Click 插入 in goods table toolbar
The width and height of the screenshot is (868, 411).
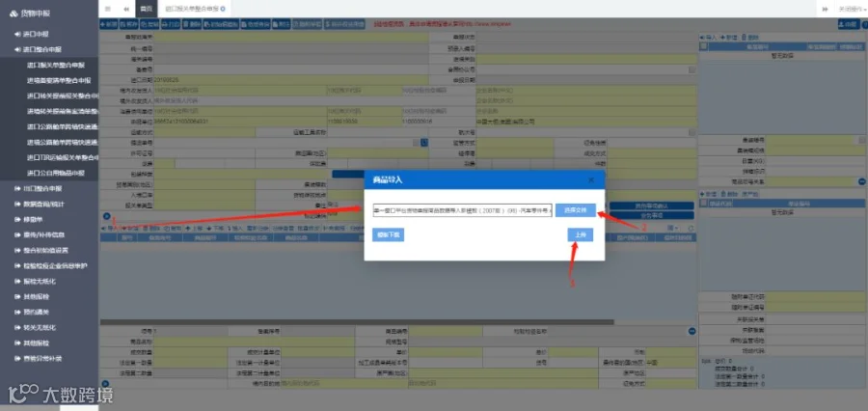click(x=234, y=228)
